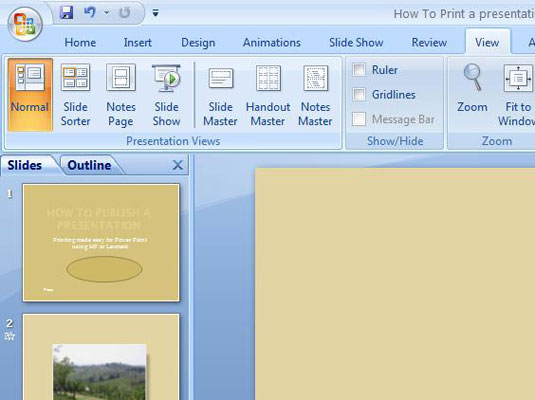Open the Animations ribbon tab
Image resolution: width=535 pixels, height=400 pixels.
272,43
